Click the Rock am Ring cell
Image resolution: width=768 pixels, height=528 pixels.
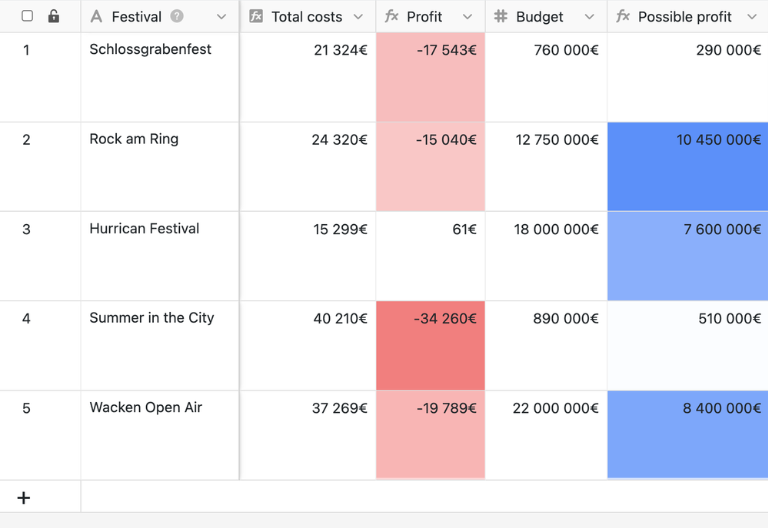tap(160, 167)
